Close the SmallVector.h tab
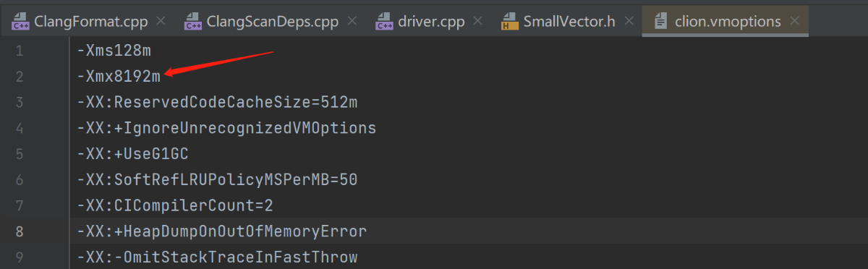The image size is (868, 269). coord(629,22)
